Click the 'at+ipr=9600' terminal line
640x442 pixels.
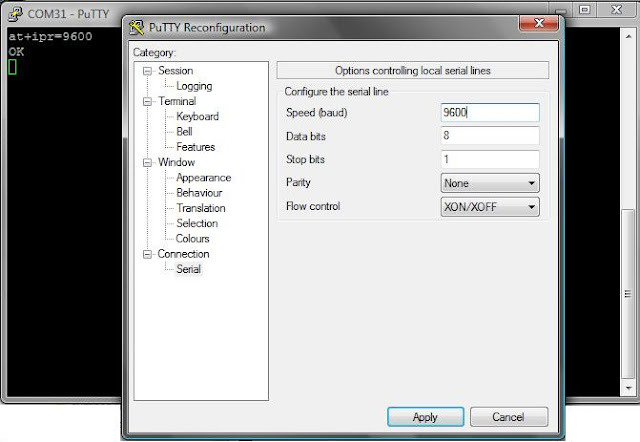tap(50, 36)
